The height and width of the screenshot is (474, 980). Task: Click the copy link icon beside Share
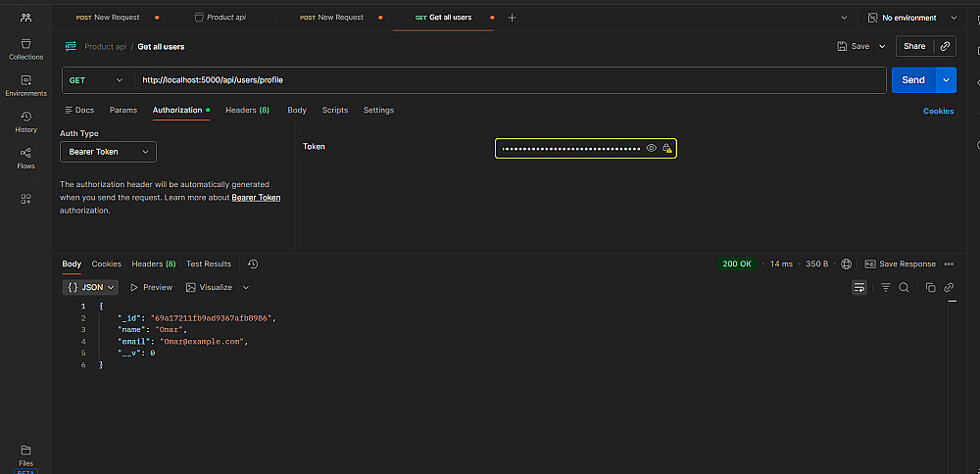pos(945,46)
